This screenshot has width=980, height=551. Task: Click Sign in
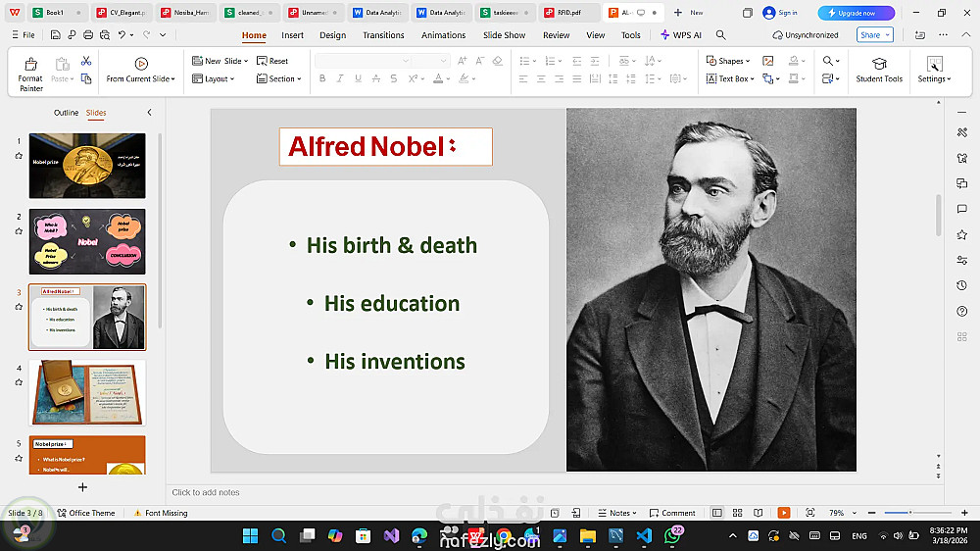point(781,13)
